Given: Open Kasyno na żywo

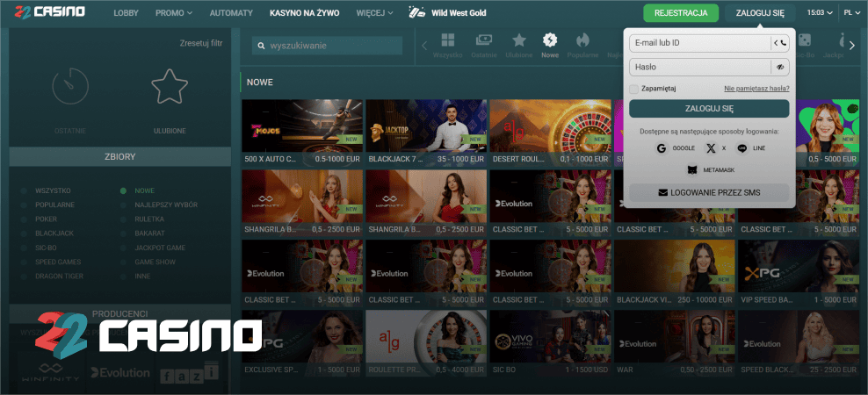Looking at the screenshot, I should click(x=305, y=12).
